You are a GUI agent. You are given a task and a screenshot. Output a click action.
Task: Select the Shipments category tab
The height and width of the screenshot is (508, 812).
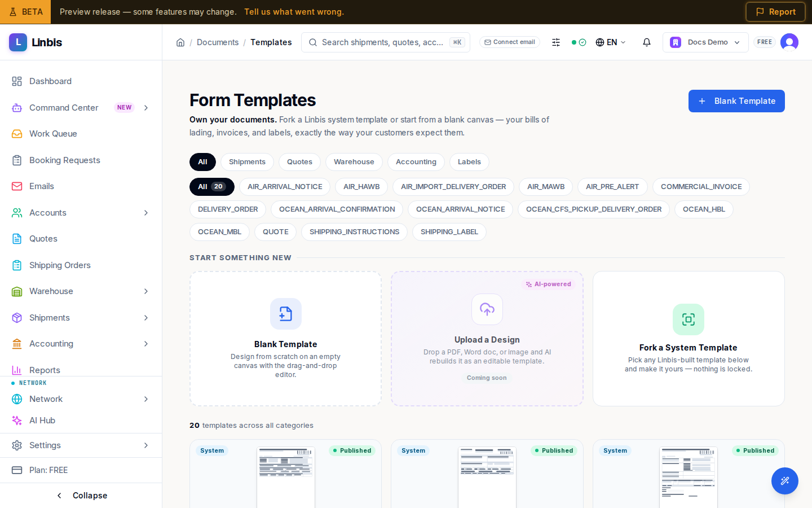(247, 162)
